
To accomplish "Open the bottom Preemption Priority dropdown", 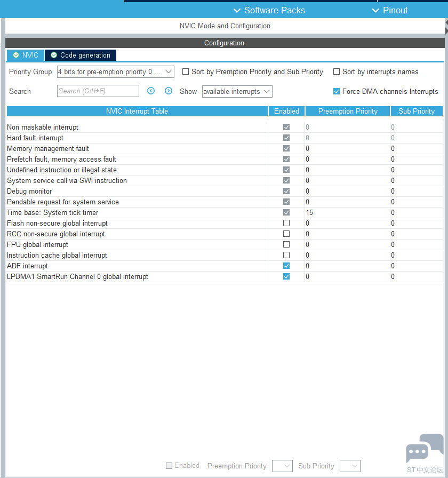I will (x=282, y=466).
